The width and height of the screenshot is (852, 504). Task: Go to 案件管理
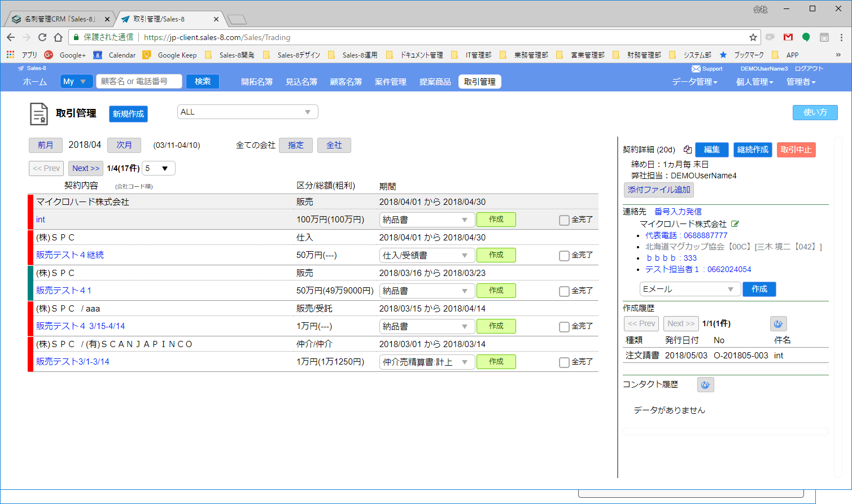point(391,82)
